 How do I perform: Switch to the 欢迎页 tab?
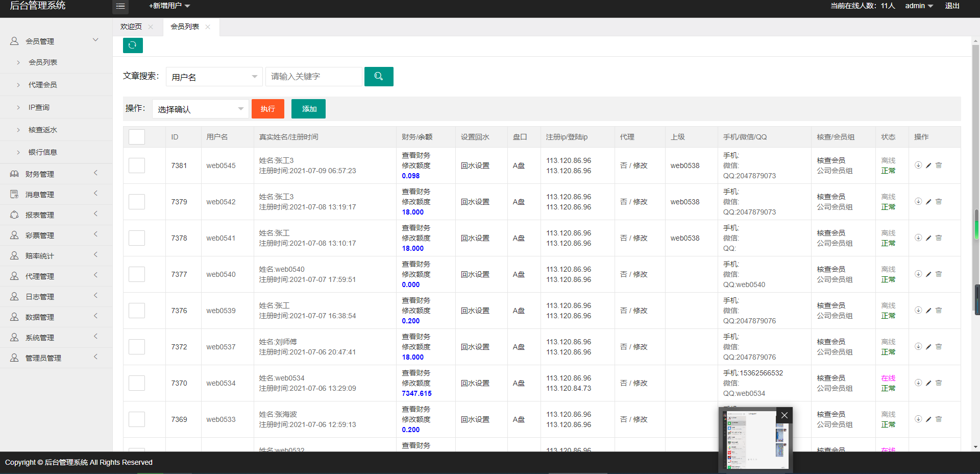click(x=131, y=27)
